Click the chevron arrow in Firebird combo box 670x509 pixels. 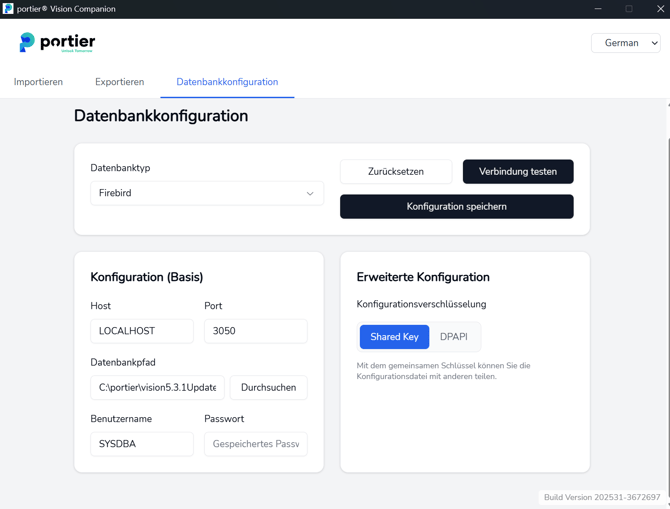pyautogui.click(x=310, y=194)
